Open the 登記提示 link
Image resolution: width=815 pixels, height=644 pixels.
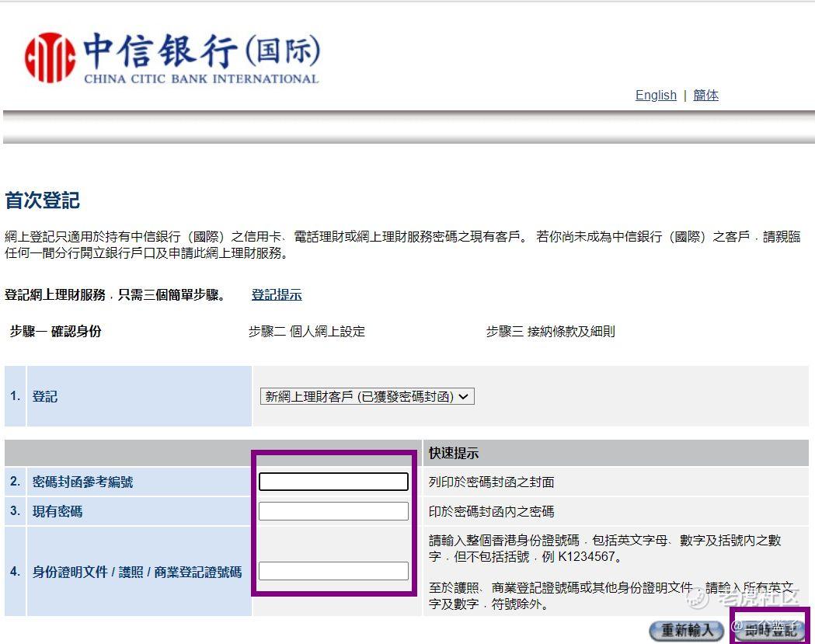tap(277, 294)
